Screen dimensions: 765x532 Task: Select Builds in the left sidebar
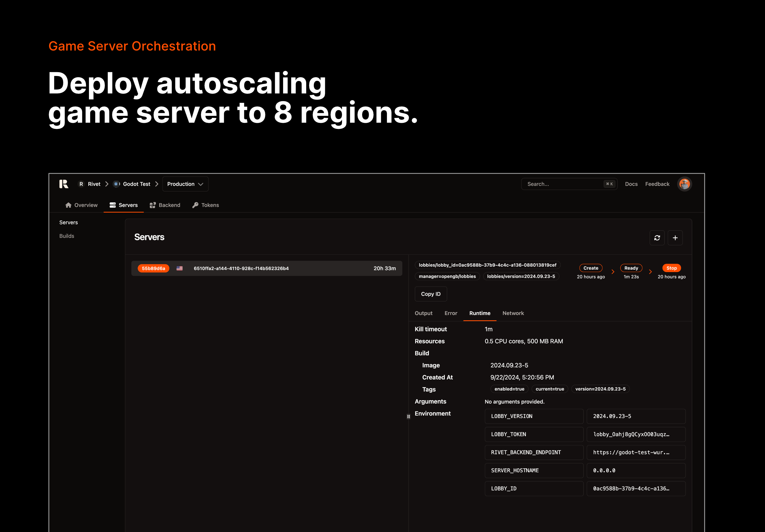point(67,236)
